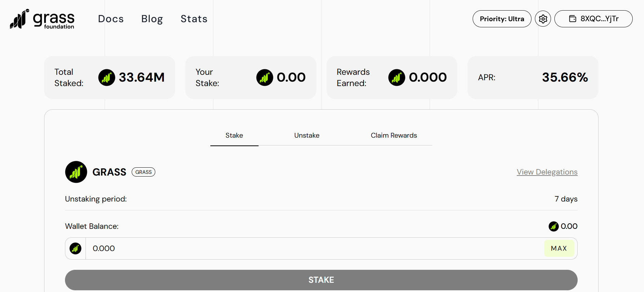
Task: Focus the stake amount input field
Action: click(315, 248)
